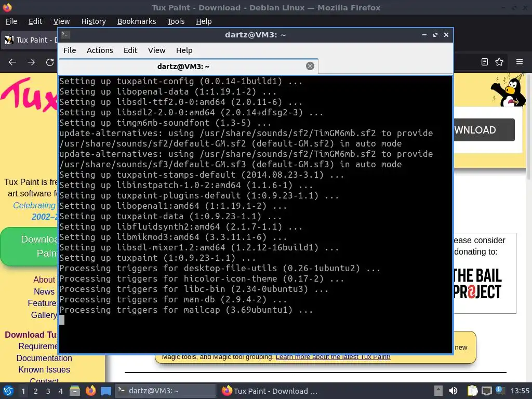The width and height of the screenshot is (532, 399).
Task: Open Firefox Edit menu
Action: coord(35,21)
